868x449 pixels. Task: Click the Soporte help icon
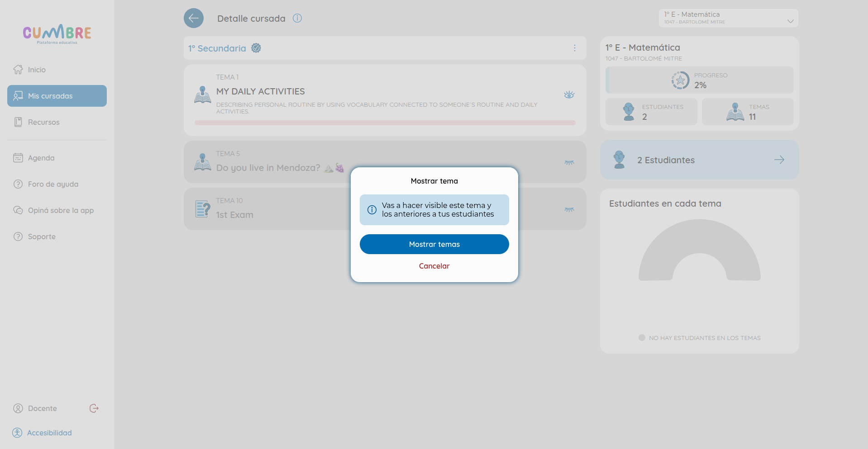click(18, 236)
